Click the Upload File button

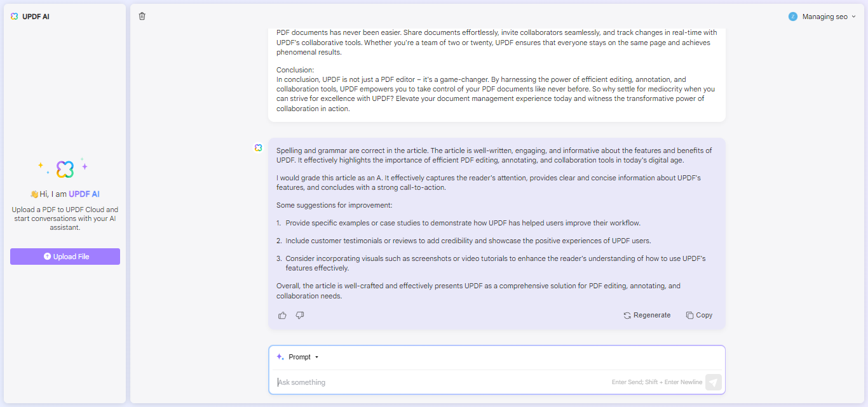click(x=65, y=257)
